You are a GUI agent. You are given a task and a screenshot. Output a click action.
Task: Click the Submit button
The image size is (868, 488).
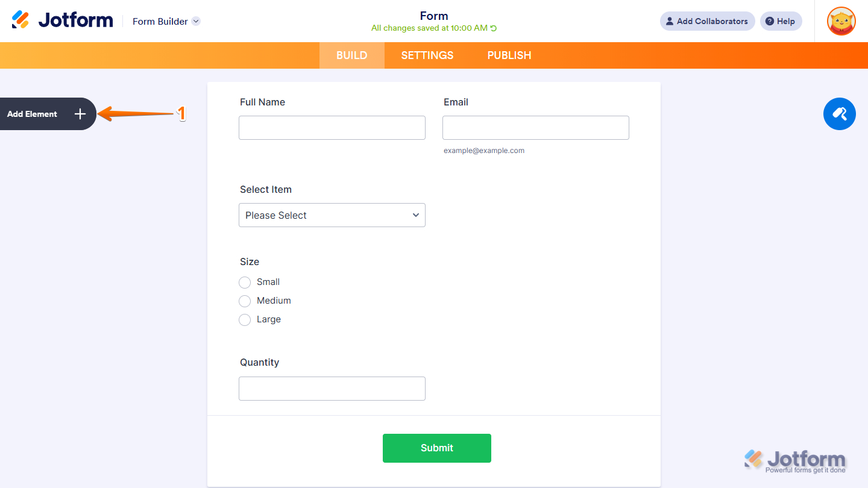click(x=436, y=448)
